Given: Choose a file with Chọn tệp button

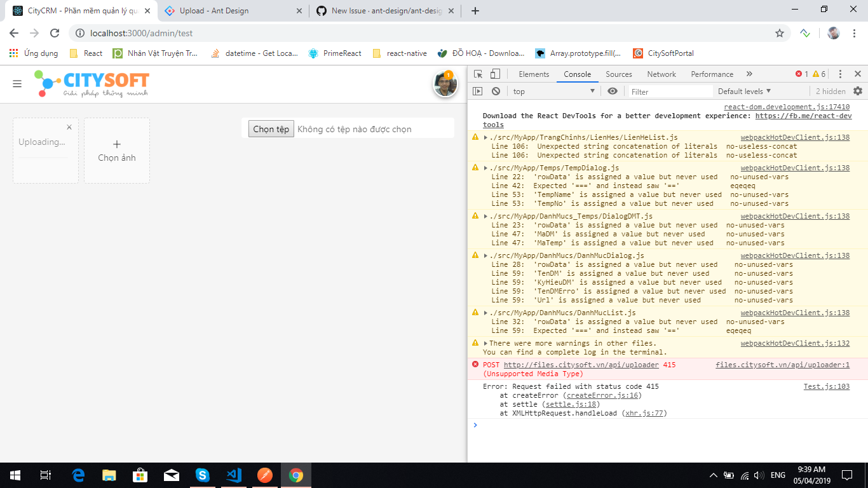Looking at the screenshot, I should coord(271,129).
